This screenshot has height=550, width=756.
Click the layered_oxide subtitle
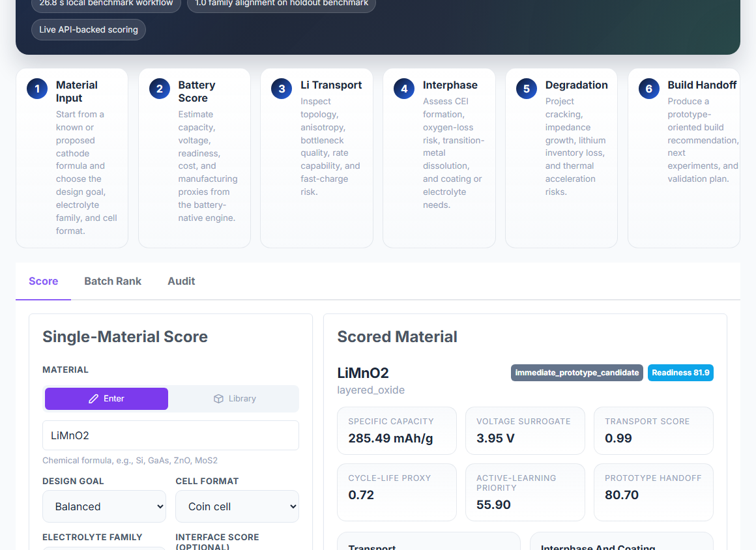(x=371, y=390)
